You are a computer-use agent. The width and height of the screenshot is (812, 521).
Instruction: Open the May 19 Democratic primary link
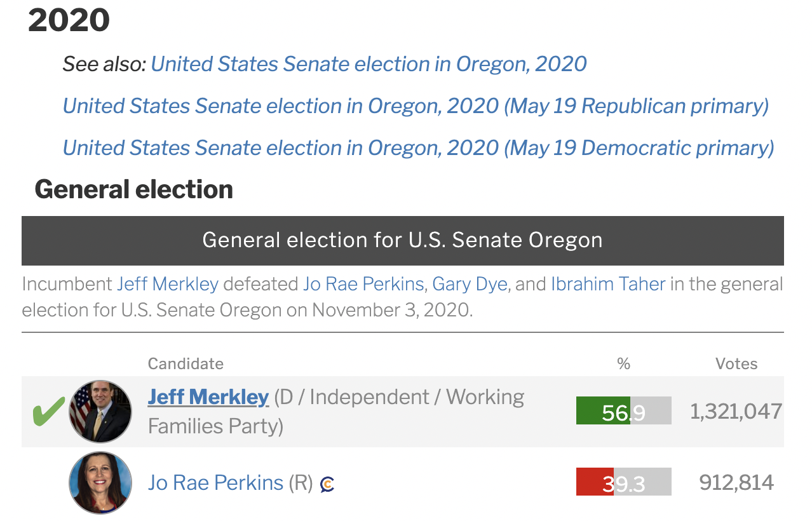(x=418, y=147)
